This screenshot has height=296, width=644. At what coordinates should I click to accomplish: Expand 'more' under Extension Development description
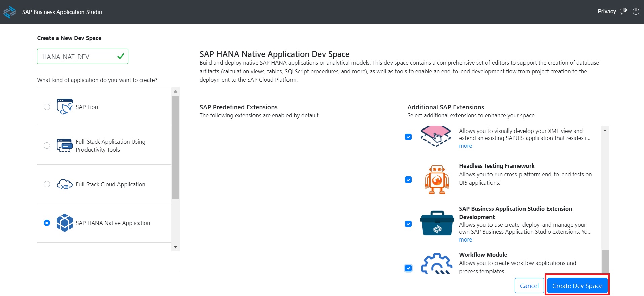465,239
